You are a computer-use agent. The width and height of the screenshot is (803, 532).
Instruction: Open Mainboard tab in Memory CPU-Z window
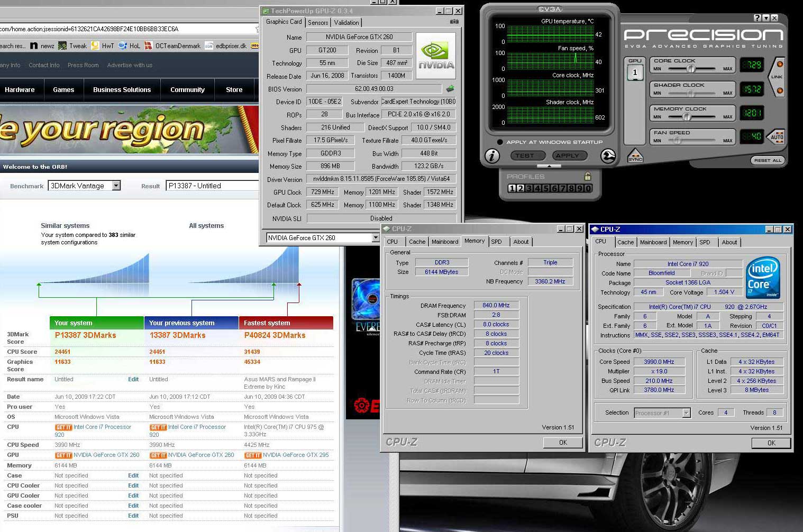click(445, 242)
